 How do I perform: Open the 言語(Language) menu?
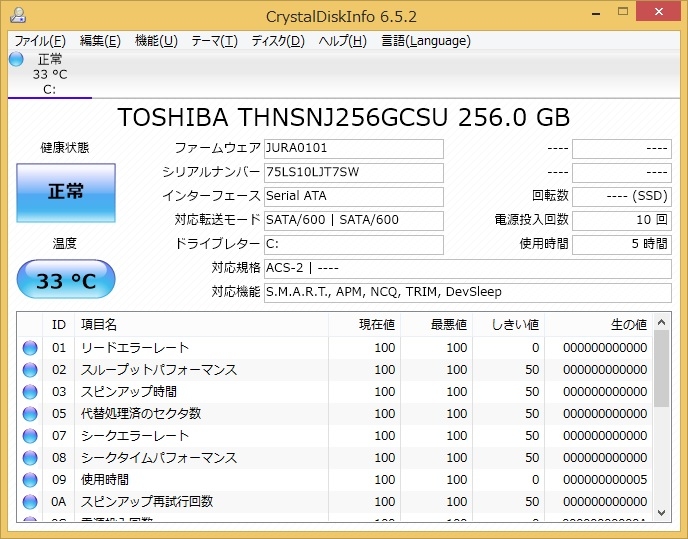click(x=426, y=41)
